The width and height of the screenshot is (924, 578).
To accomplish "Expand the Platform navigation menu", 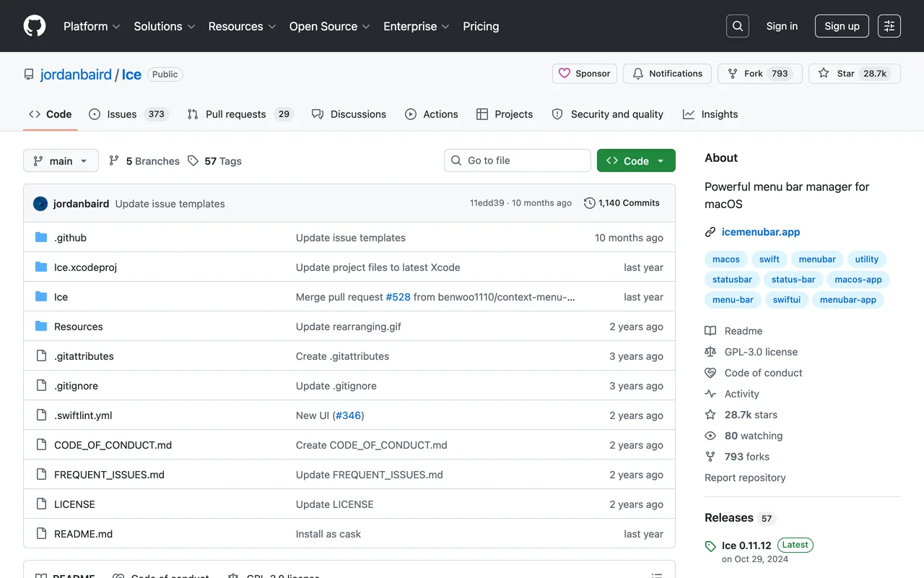I will pos(92,26).
